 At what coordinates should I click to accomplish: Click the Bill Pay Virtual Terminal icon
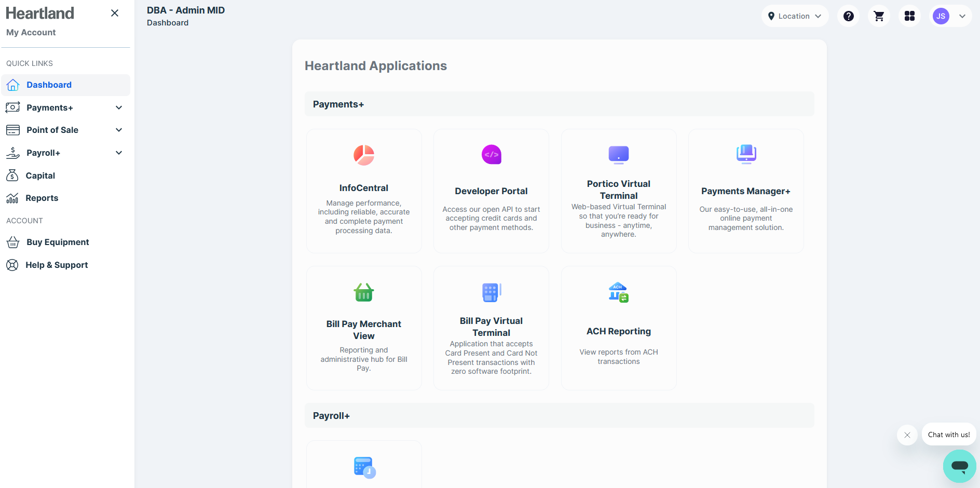click(491, 292)
